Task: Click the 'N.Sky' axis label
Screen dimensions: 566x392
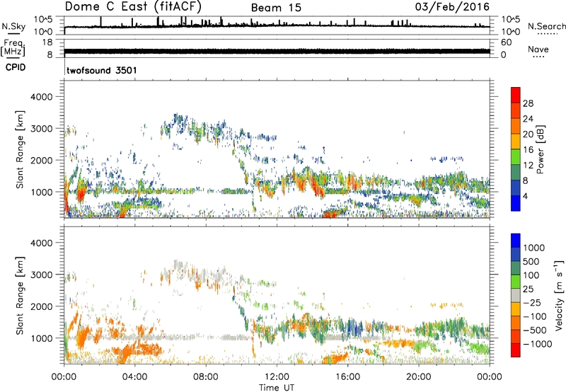Action: coord(13,26)
